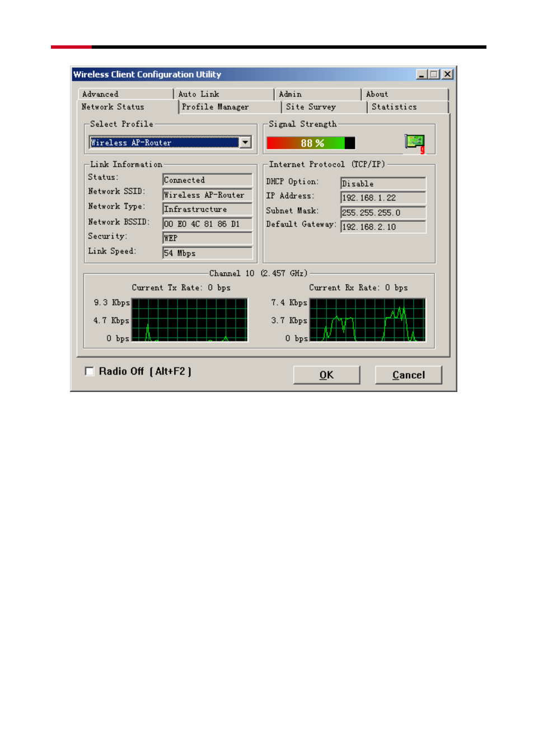This screenshot has width=534, height=756.
Task: Go to the Profile Manager tab
Action: point(229,107)
